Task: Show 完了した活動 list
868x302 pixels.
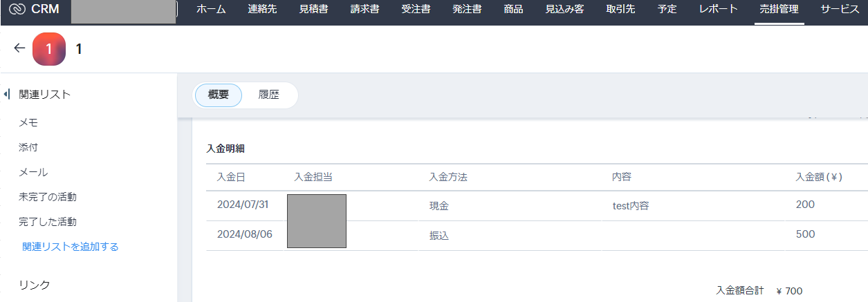Action: click(48, 222)
